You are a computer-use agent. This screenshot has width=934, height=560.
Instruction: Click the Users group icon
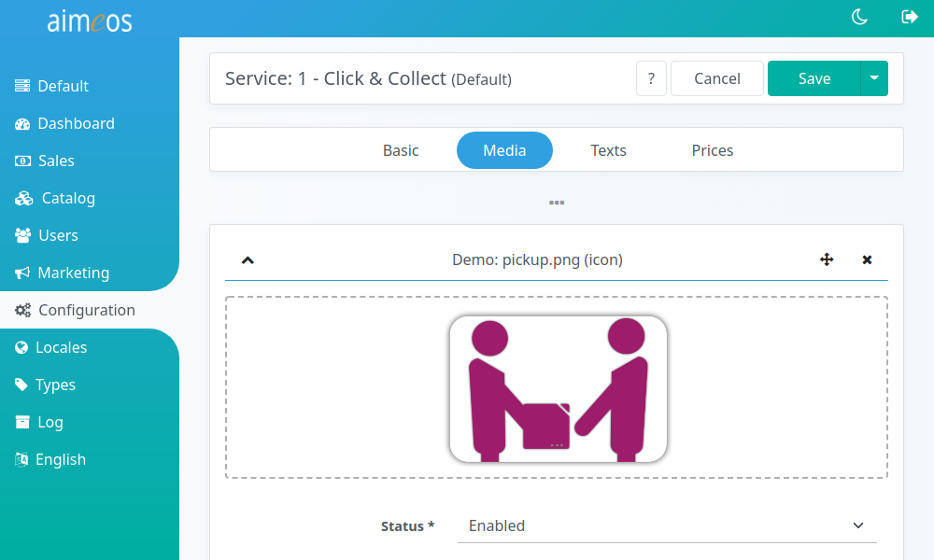pos(22,235)
